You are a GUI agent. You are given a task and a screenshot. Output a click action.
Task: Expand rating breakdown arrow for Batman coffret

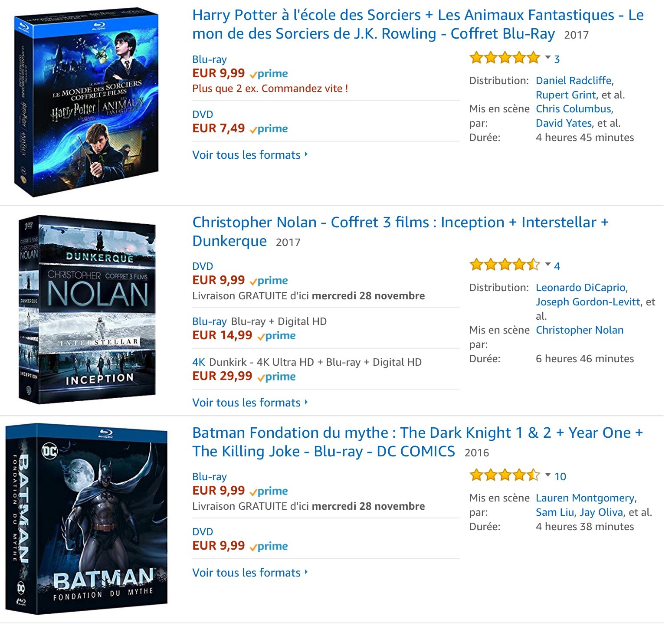coord(547,475)
